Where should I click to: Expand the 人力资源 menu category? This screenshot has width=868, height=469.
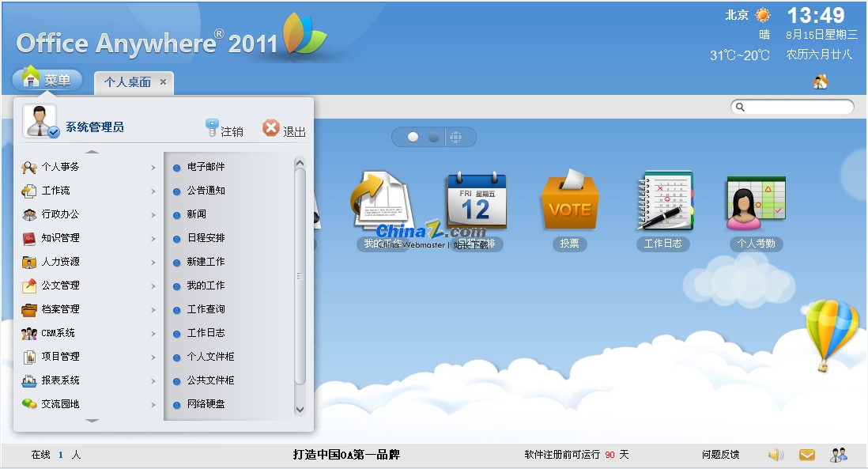click(x=89, y=262)
